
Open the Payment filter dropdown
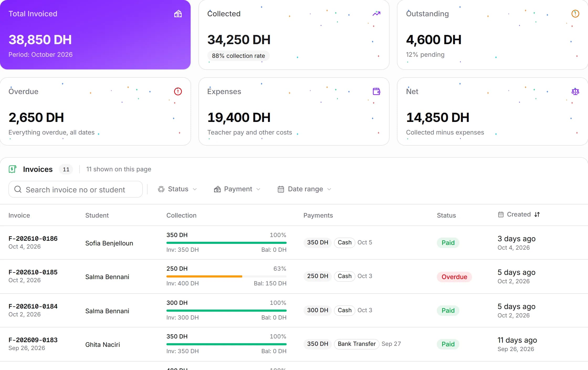pyautogui.click(x=237, y=189)
